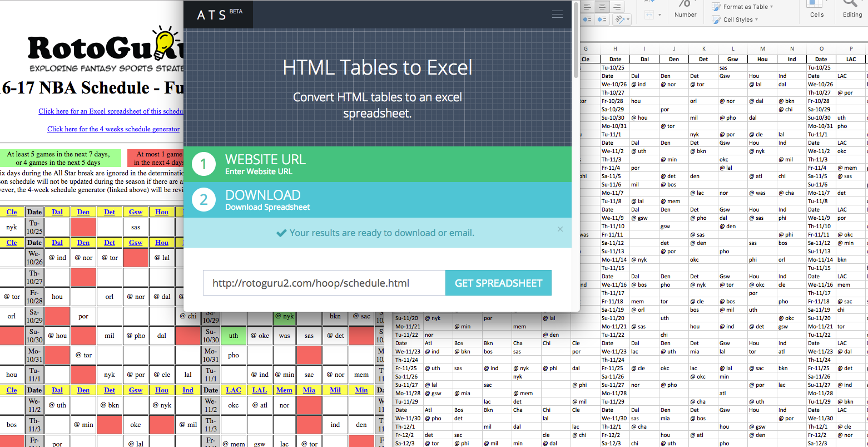This screenshot has width=868, height=447.
Task: Open the text orientation dropdown in Excel
Action: [x=622, y=20]
